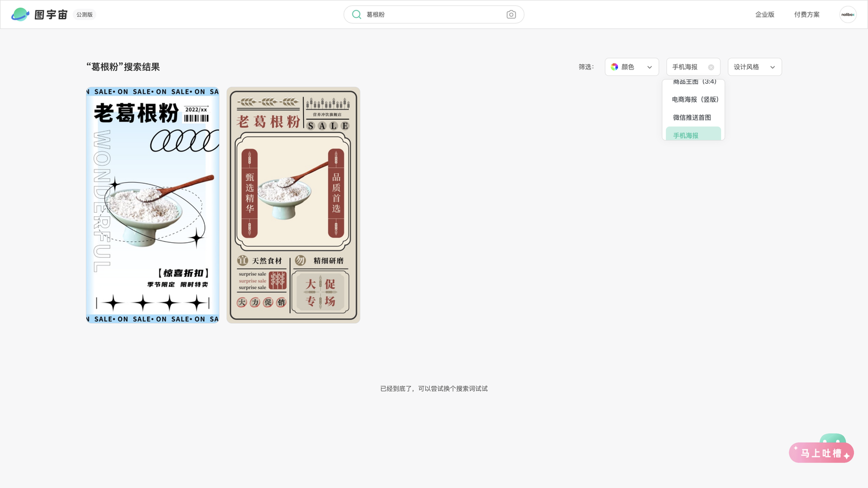
Task: Open the blue 老葛根粉 poster thumbnail
Action: pos(153,205)
